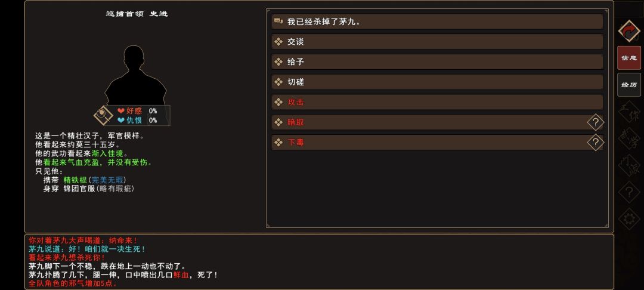Switch to the 信息 tab
Image resolution: width=644 pixels, height=290 pixels.
click(x=628, y=58)
